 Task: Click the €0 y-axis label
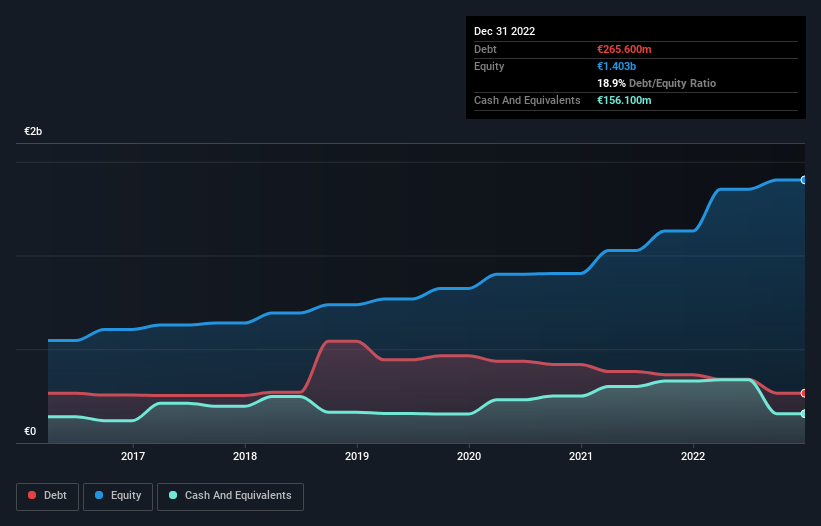click(30, 431)
